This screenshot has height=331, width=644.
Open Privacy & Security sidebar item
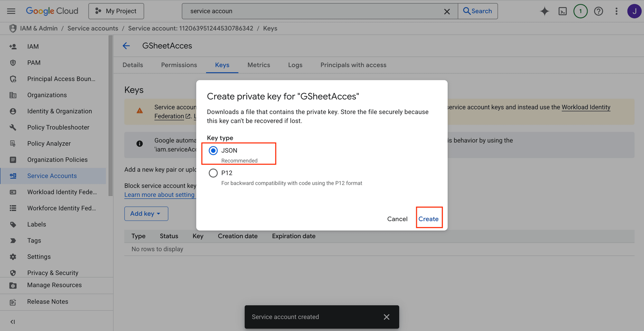click(53, 273)
